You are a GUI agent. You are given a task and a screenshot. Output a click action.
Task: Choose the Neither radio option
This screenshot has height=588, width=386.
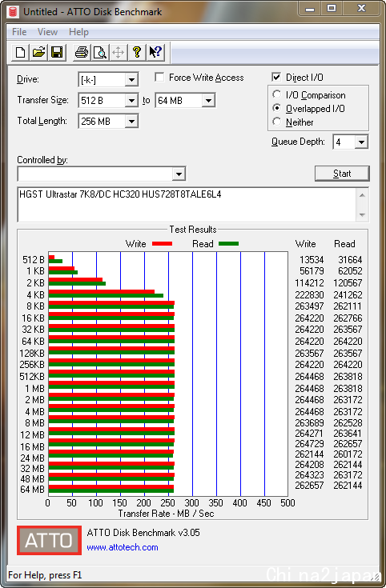click(277, 122)
